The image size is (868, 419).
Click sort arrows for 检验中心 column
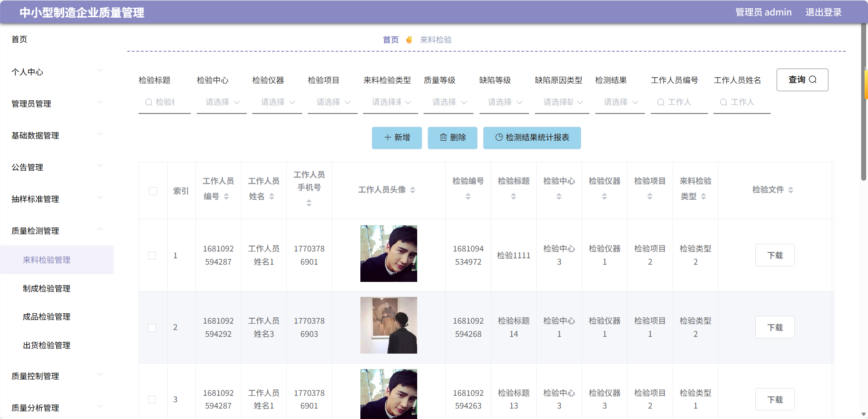[x=559, y=196]
